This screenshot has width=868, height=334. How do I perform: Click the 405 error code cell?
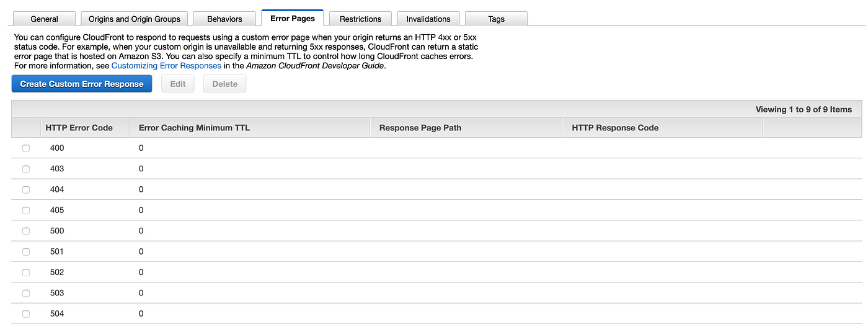pyautogui.click(x=57, y=210)
